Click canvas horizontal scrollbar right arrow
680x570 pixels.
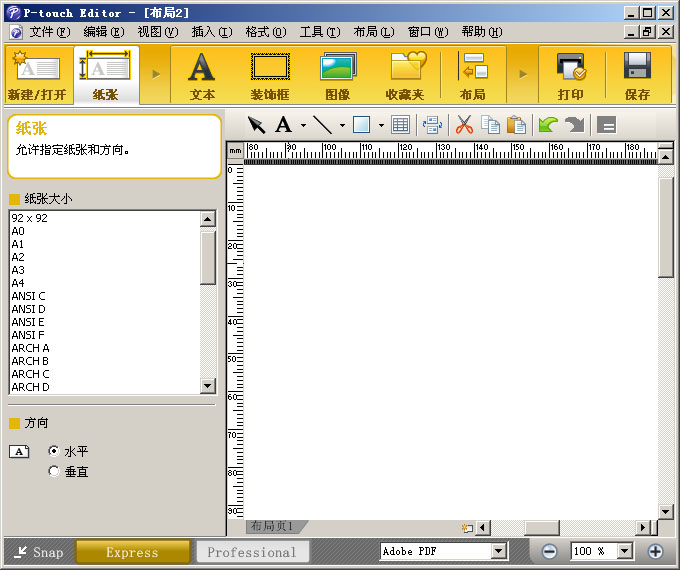(x=643, y=528)
